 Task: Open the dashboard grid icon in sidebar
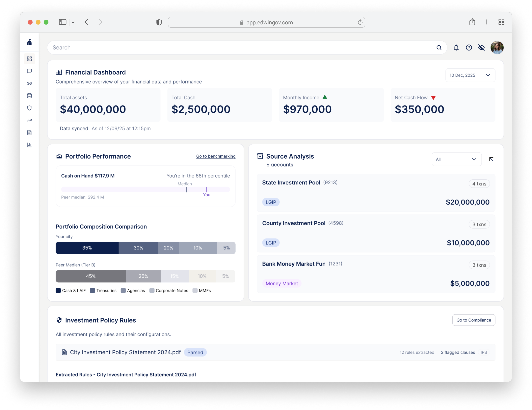click(x=29, y=59)
